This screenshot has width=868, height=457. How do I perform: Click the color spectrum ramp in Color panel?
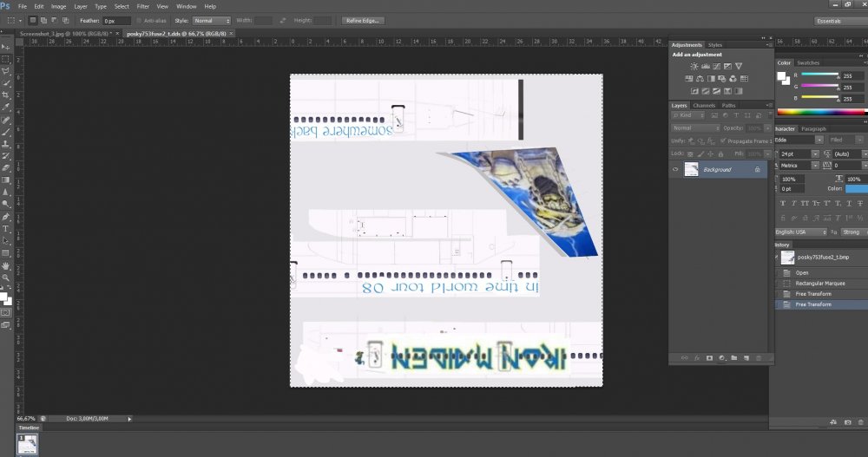pos(822,112)
